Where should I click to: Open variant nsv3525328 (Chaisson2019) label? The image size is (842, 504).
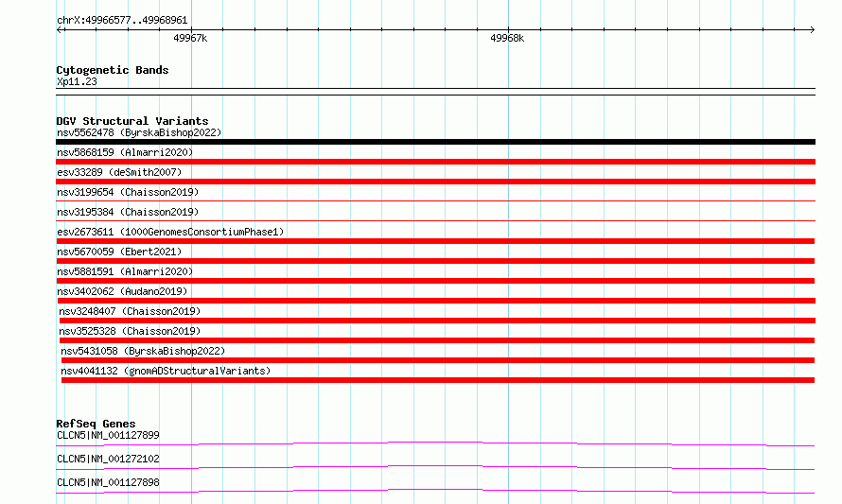pyautogui.click(x=130, y=331)
